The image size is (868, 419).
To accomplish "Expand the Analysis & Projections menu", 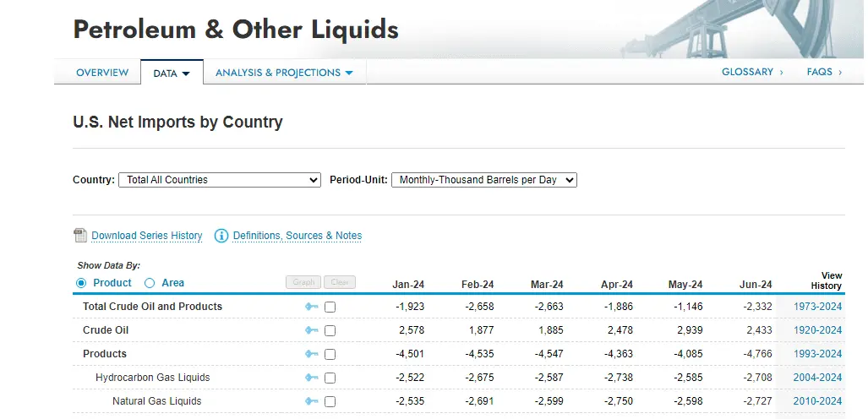I will tap(284, 73).
